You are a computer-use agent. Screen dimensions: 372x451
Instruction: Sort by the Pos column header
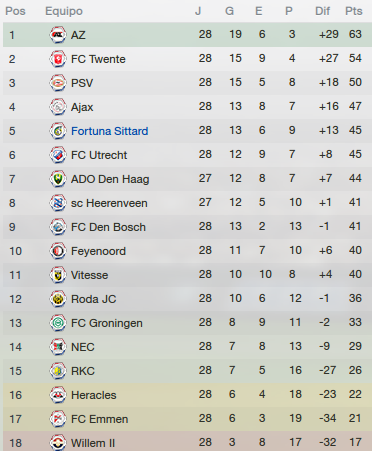(15, 11)
